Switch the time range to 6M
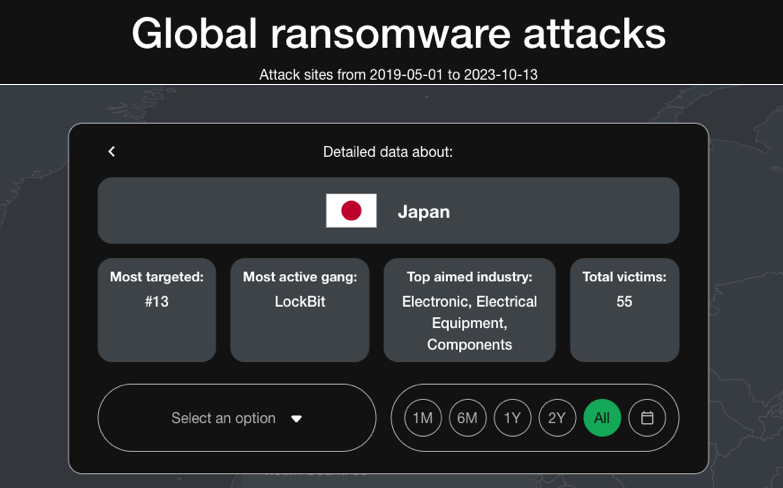Image resolution: width=783 pixels, height=488 pixels. [468, 418]
